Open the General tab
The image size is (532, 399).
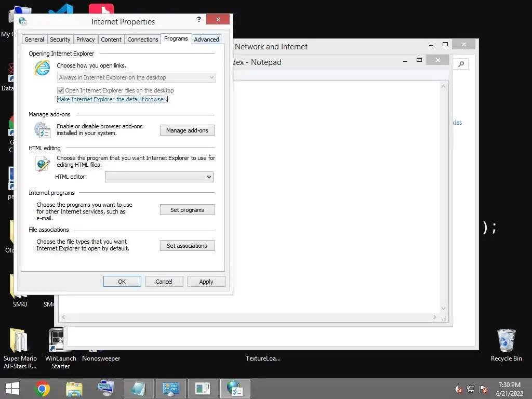point(34,39)
